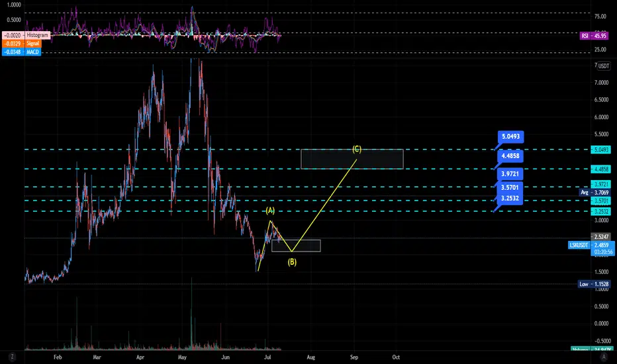Screen dimensions: 617x364
Task: Click the Mar label on time axis
Action: pos(97,357)
